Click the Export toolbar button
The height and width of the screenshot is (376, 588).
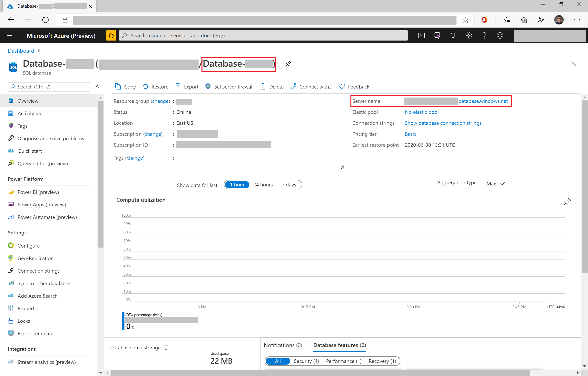coord(187,87)
